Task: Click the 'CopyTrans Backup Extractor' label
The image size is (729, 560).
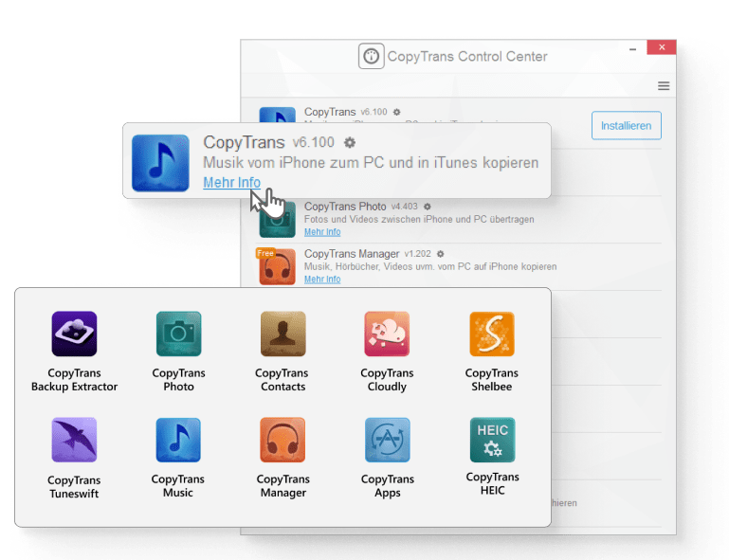Action: [74, 380]
